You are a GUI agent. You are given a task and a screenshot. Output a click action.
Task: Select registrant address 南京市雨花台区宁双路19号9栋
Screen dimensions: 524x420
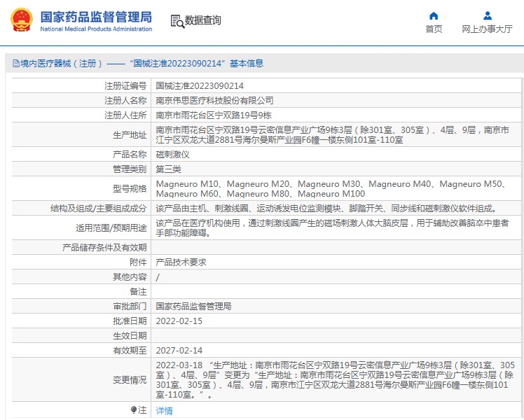tap(214, 115)
